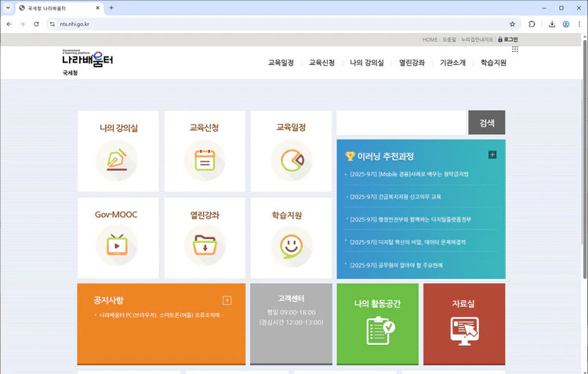Expand 공지사항 list with plus button
This screenshot has height=374, width=588.
pyautogui.click(x=227, y=300)
